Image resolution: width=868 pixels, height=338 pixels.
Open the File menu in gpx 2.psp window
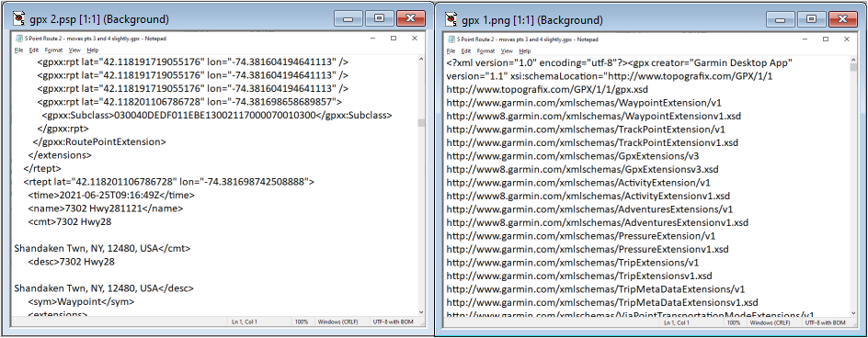[18, 51]
